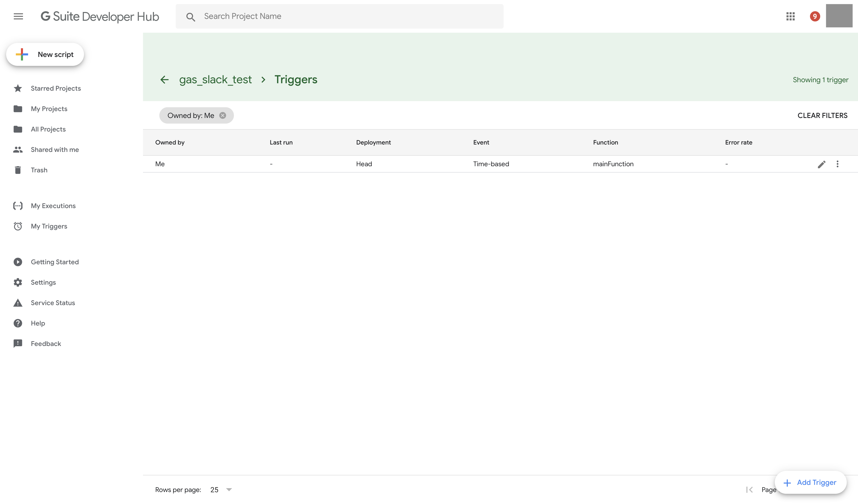Click the folder icon beside All Projects
Viewport: 858px width, 504px height.
pyautogui.click(x=18, y=129)
